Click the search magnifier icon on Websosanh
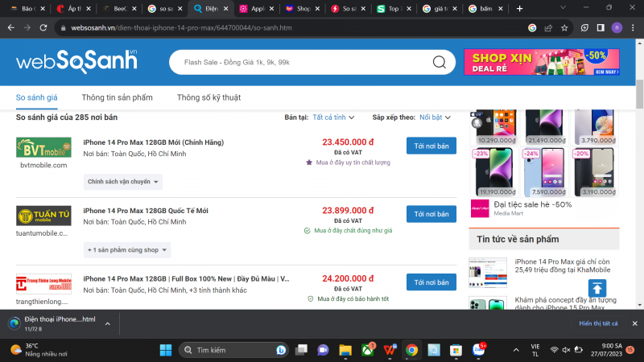The width and height of the screenshot is (644, 362). 439,62
